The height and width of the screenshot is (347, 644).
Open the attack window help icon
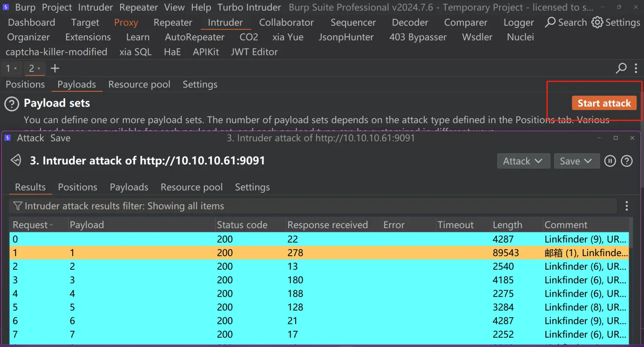[x=627, y=161]
